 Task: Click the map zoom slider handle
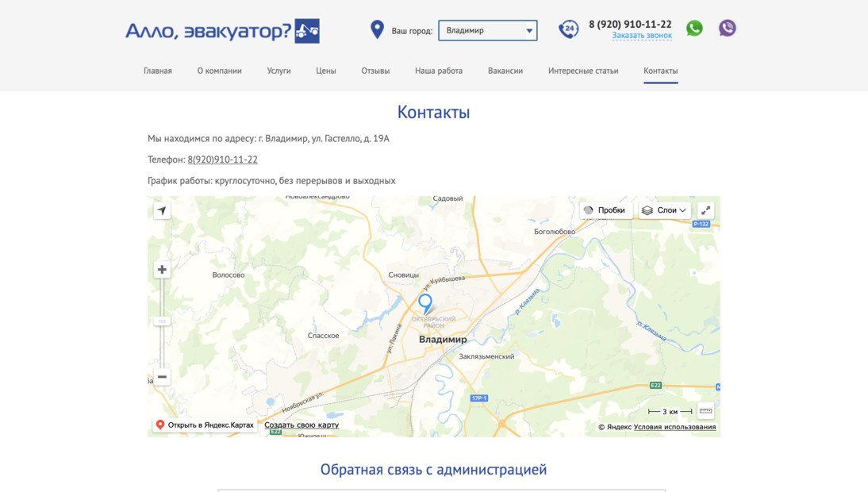162,321
